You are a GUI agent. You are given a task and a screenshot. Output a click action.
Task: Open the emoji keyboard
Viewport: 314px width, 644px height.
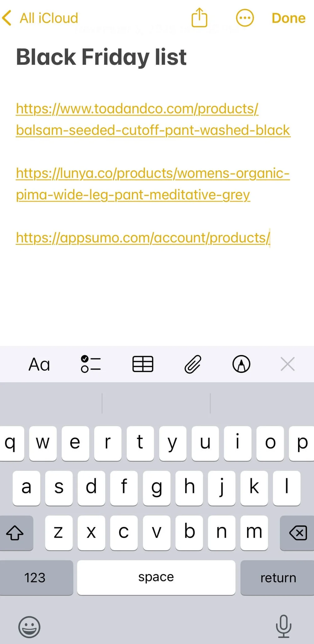point(29,627)
